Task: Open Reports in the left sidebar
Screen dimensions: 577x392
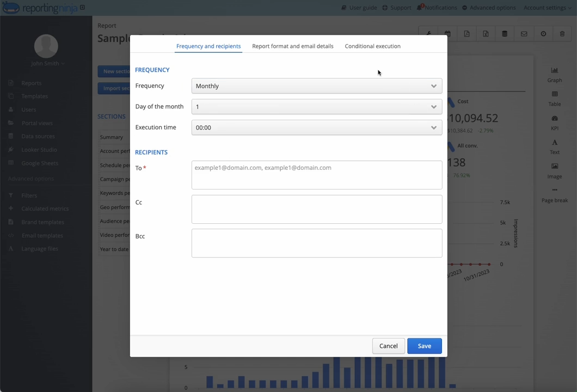Action: [31, 83]
